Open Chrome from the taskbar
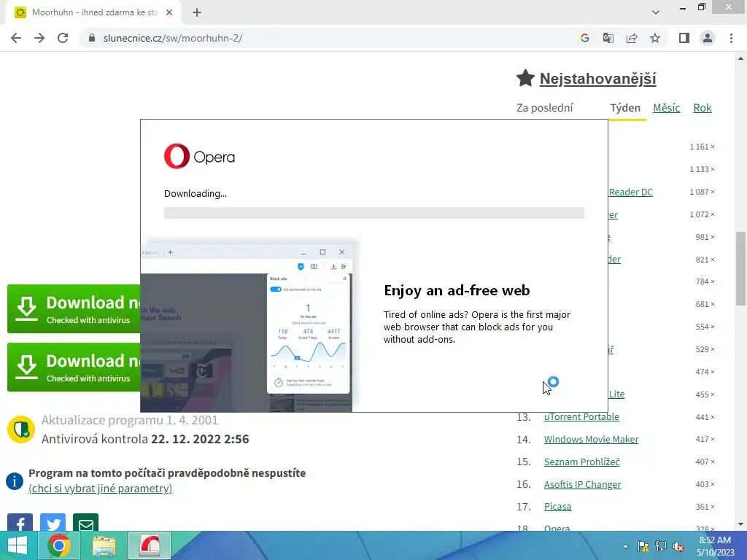Image resolution: width=747 pixels, height=560 pixels. pos(59,545)
